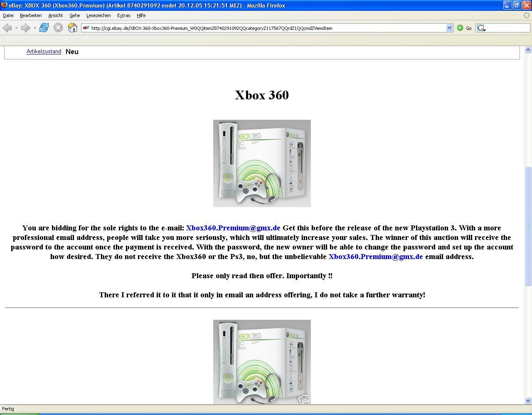Open the Bearbeiten menu

click(x=31, y=15)
